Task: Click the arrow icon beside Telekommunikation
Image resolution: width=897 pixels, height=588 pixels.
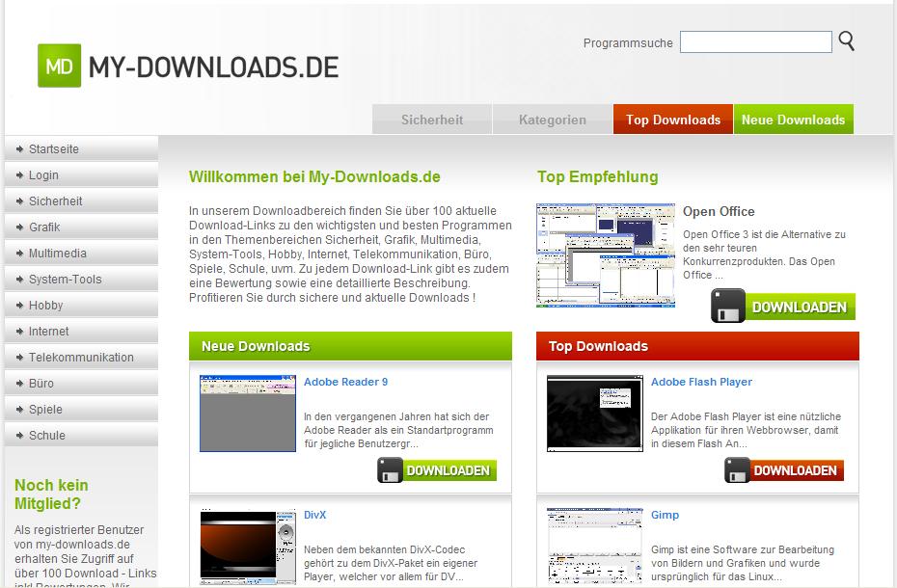Action: tap(18, 357)
